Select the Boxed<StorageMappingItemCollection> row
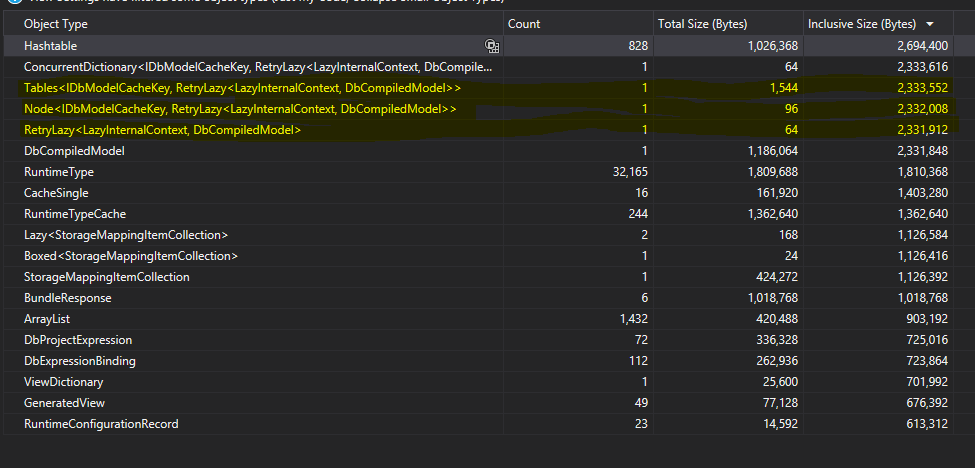 (x=479, y=255)
